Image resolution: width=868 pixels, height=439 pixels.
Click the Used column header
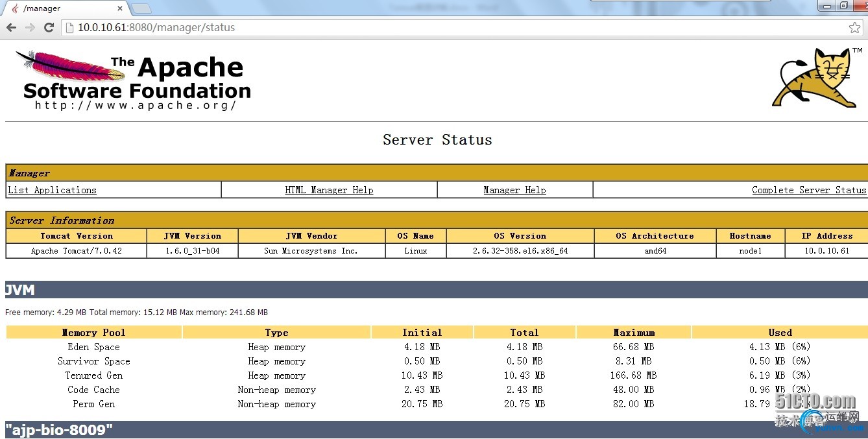tap(780, 333)
